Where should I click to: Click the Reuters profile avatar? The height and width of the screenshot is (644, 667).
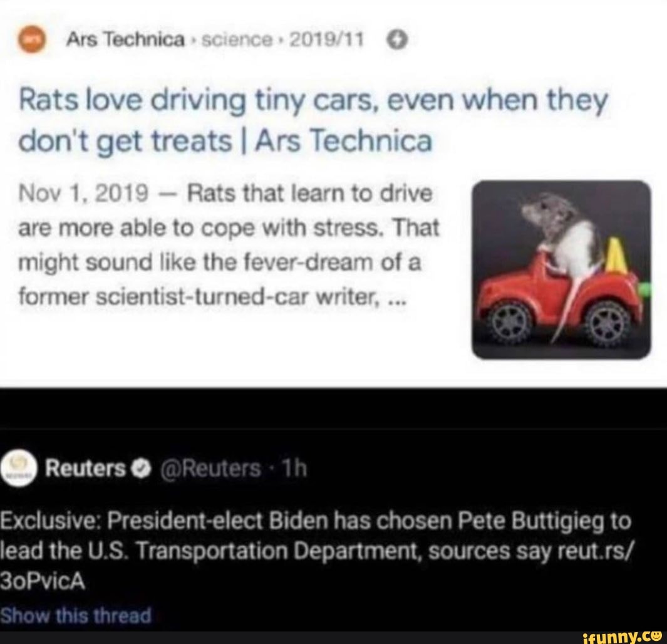(x=19, y=467)
